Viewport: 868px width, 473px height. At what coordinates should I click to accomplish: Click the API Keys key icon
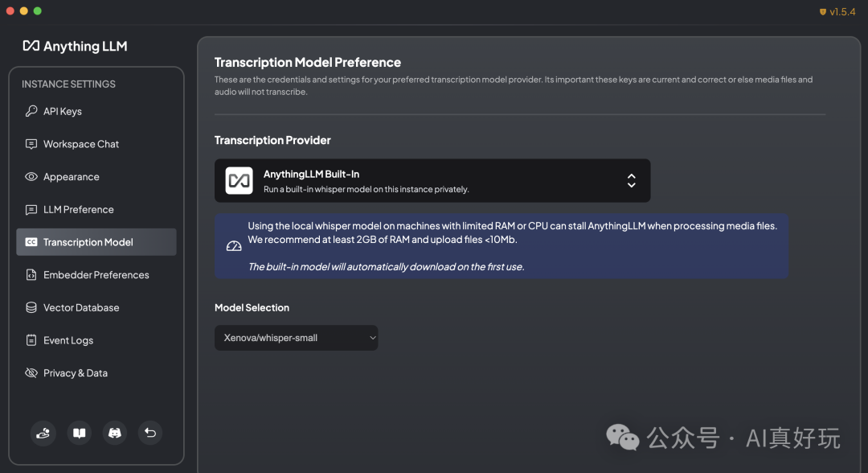point(31,111)
